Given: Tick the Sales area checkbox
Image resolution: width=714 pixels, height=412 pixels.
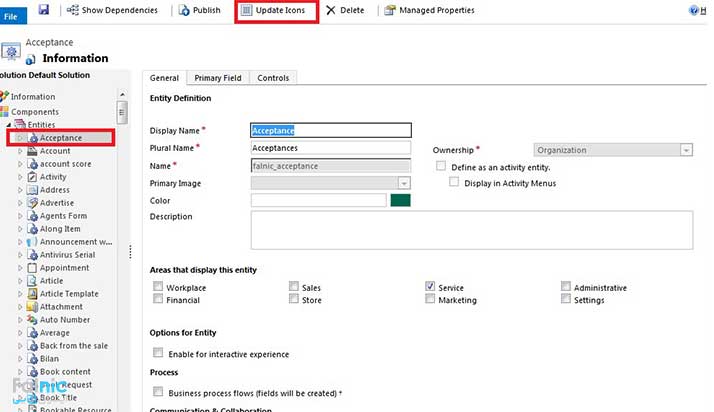Looking at the screenshot, I should click(294, 286).
